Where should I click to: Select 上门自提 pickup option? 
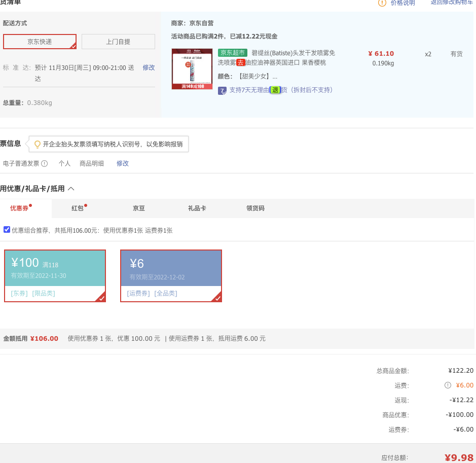coord(118,42)
